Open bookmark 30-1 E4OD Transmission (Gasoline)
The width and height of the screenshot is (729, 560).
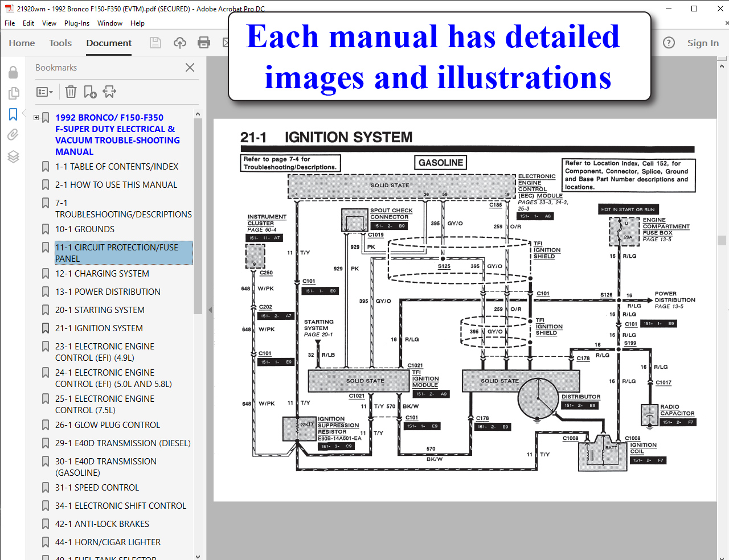(x=106, y=467)
